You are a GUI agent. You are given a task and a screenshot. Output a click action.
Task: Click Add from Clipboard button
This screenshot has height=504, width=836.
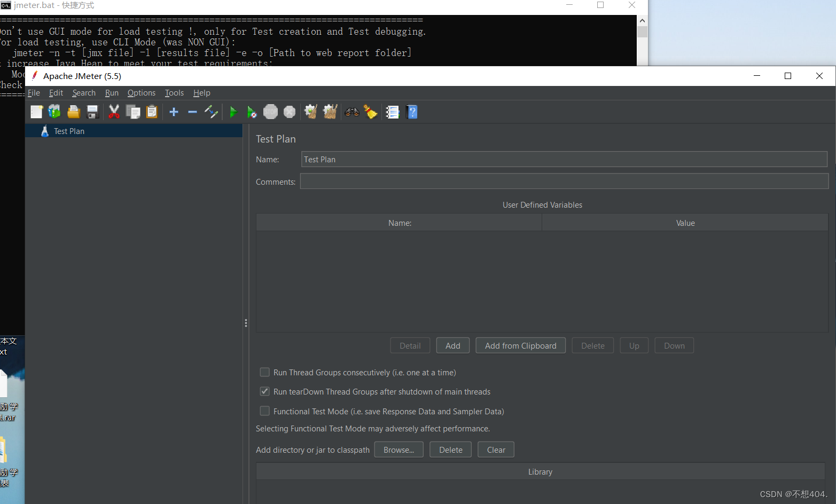pos(521,345)
